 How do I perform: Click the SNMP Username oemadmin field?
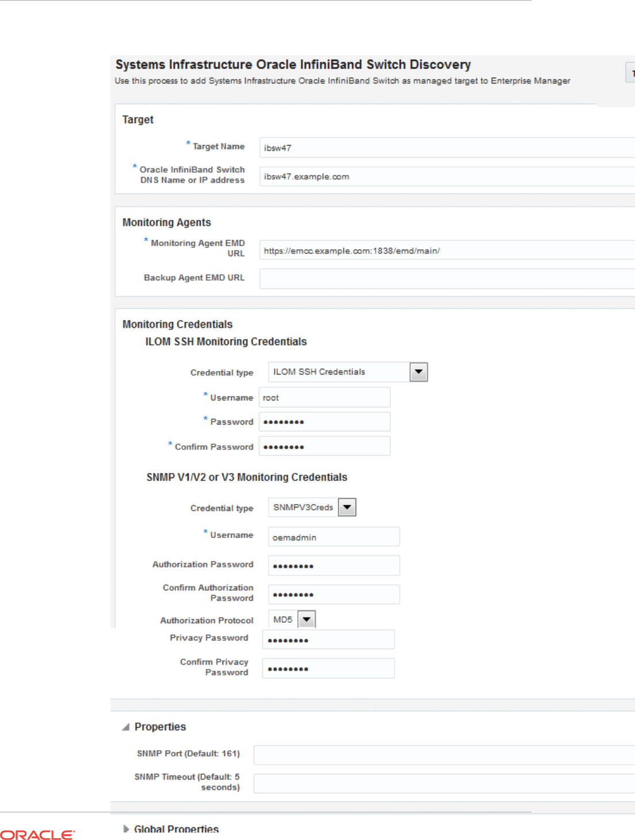click(x=334, y=537)
